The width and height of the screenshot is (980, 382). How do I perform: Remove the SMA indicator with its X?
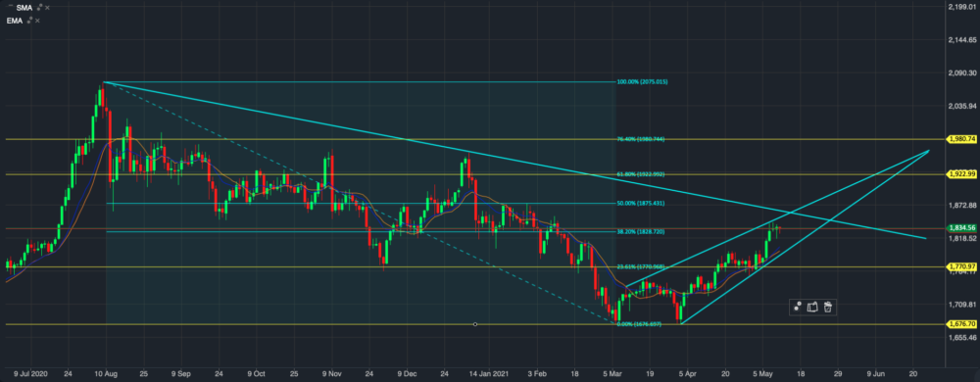[48, 8]
